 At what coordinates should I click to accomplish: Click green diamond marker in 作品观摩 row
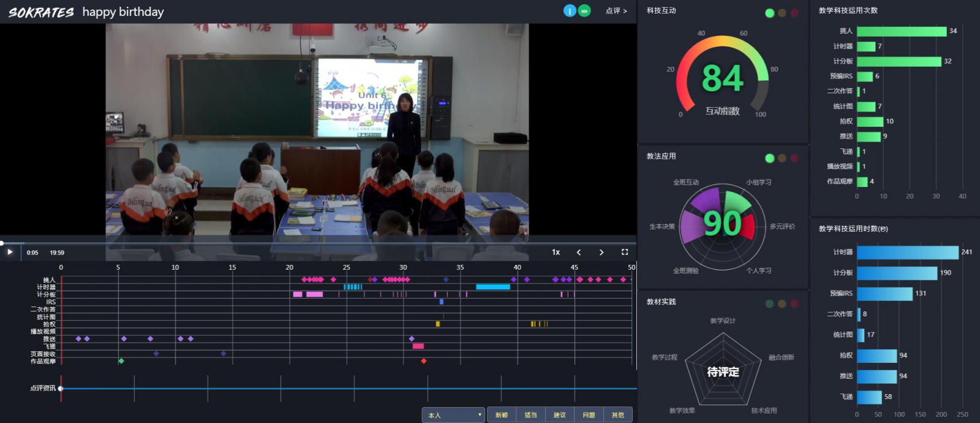(121, 361)
